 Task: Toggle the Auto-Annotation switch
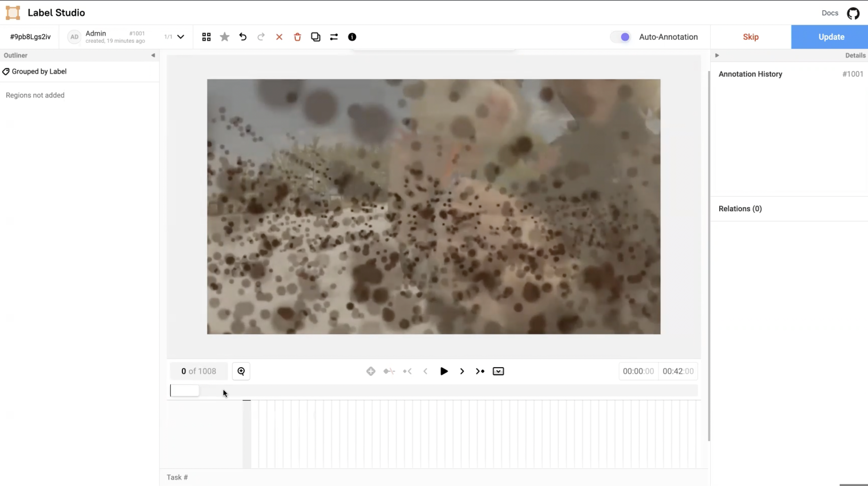pos(621,37)
